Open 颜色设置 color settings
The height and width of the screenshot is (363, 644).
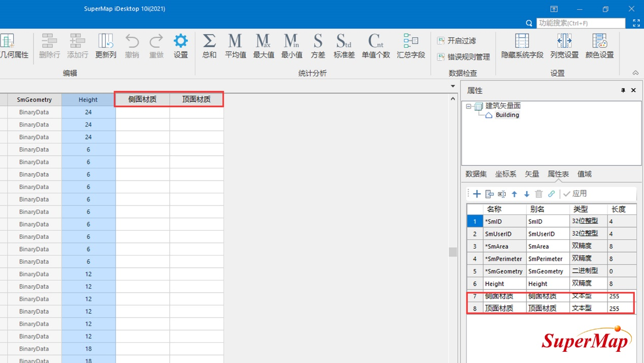[x=599, y=46]
